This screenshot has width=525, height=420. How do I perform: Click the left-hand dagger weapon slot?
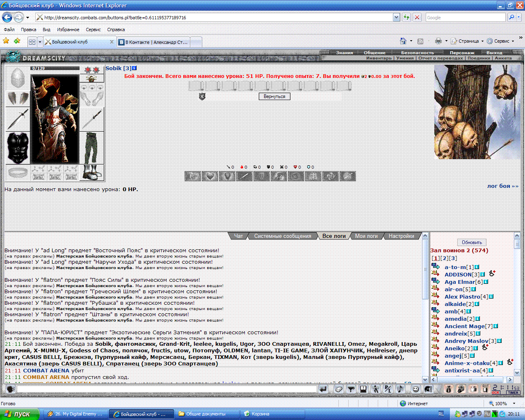(18, 119)
